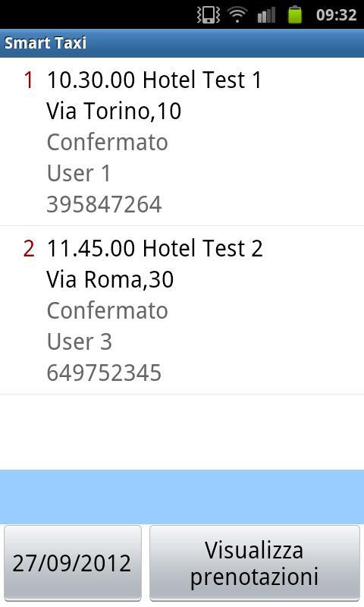Tap the User 1 label
Screen dimensions: 364x607
click(79, 173)
